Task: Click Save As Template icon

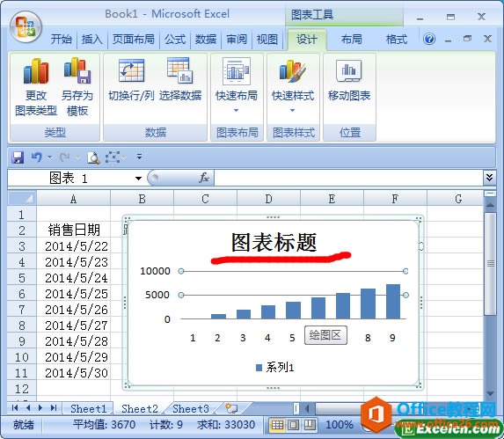Action: 77,70
